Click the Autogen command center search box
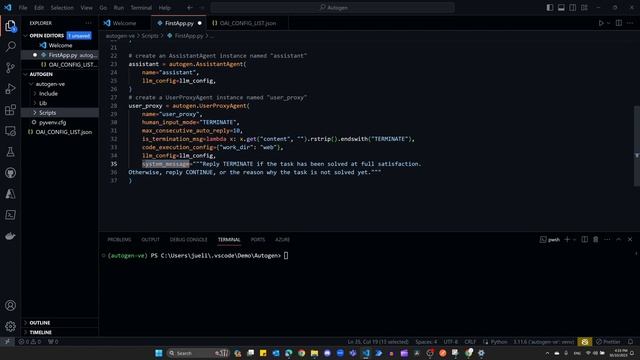Image resolution: width=640 pixels, height=360 pixels. [333, 7]
